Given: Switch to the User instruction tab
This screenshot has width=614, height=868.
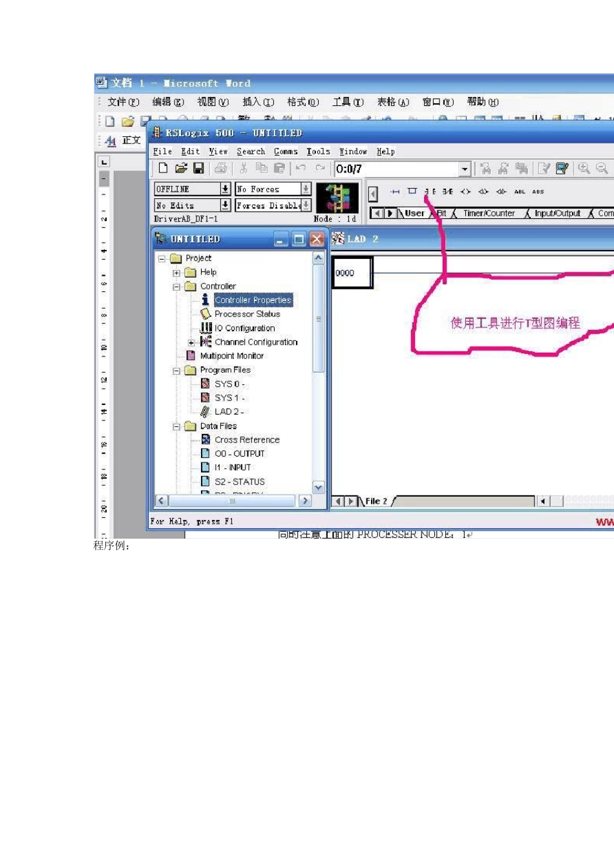Looking at the screenshot, I should click(x=414, y=213).
